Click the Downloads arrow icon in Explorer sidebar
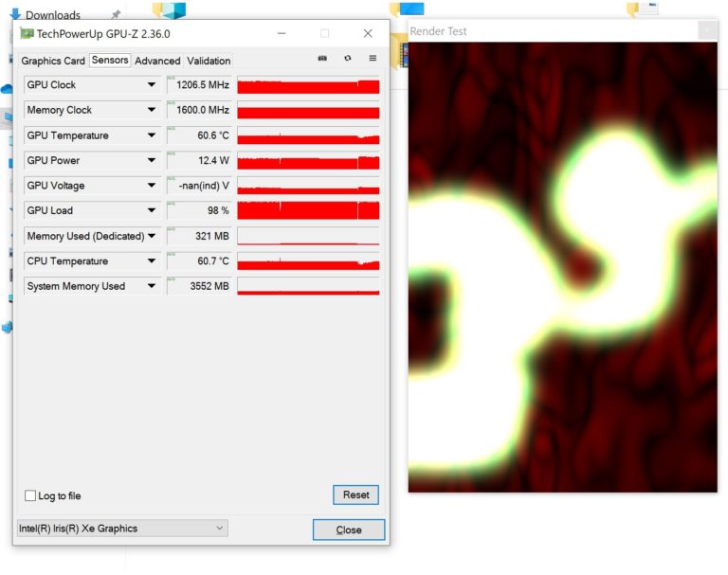The image size is (728, 575). click(x=15, y=15)
